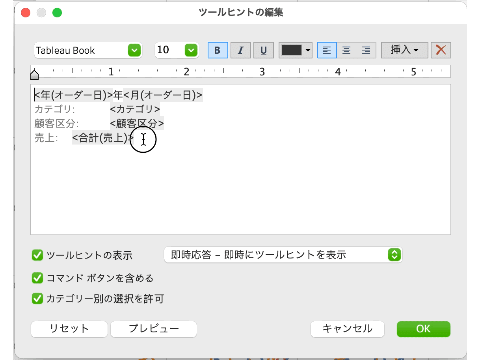Select the 即時応答 tooltip response dropdown
This screenshot has width=480, height=360.
pos(283,255)
